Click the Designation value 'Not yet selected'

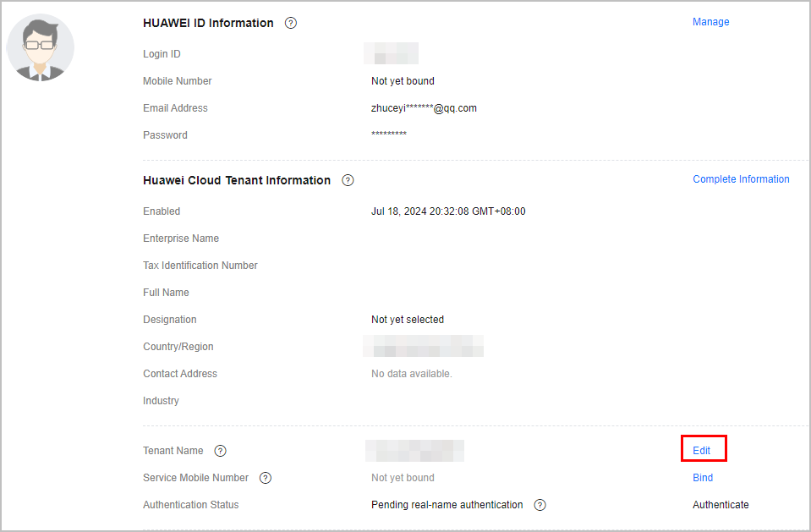click(x=407, y=320)
